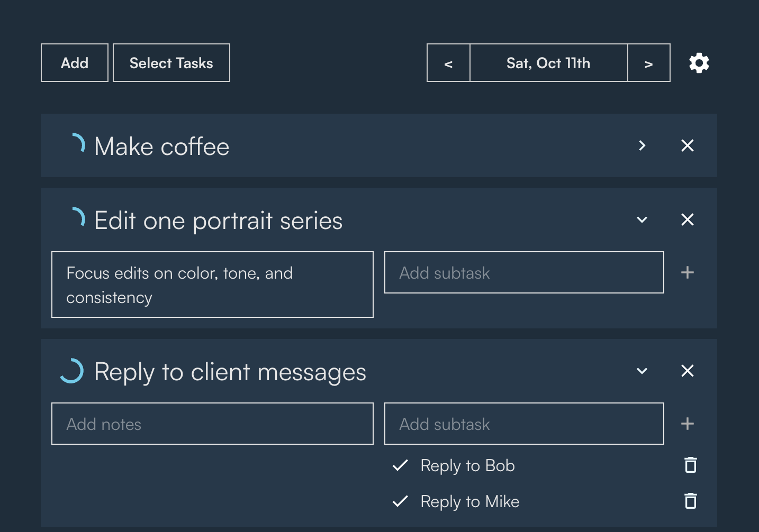Click the Add button
Image resolution: width=759 pixels, height=532 pixels.
coord(75,63)
